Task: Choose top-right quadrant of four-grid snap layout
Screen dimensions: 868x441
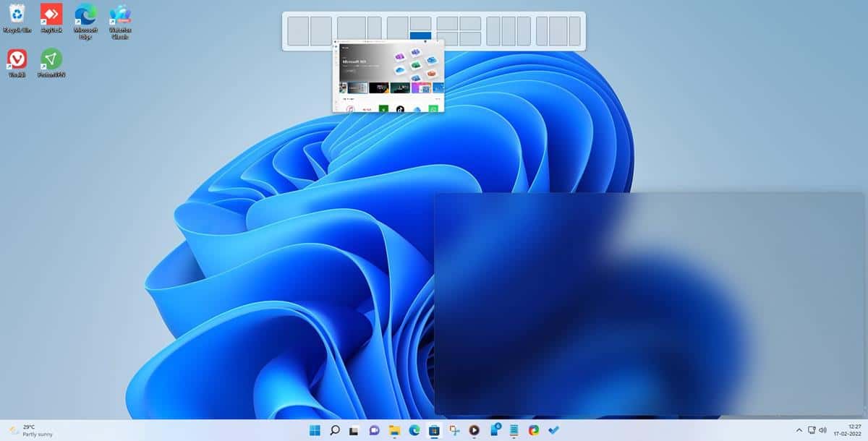Action: pos(470,23)
